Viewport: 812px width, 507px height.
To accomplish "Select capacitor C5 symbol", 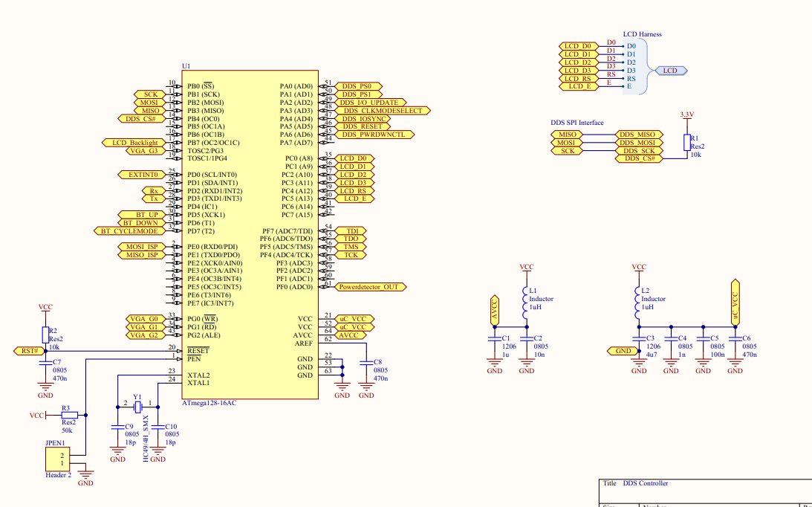I will pyautogui.click(x=704, y=338).
